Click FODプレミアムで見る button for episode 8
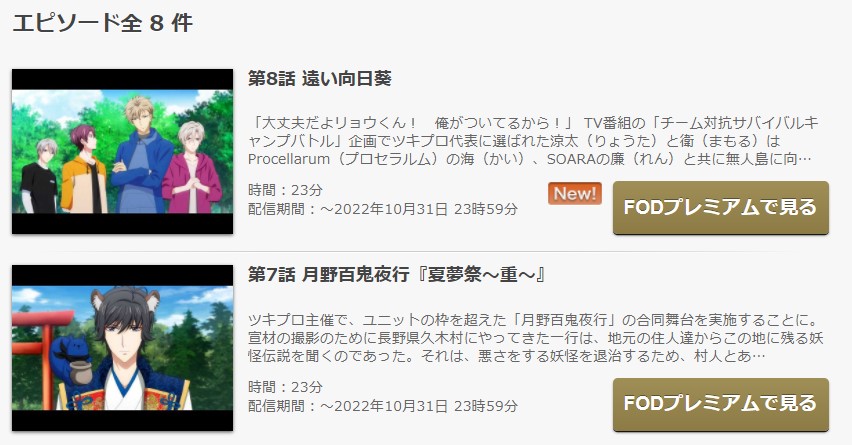The height and width of the screenshot is (445, 852). coord(721,208)
